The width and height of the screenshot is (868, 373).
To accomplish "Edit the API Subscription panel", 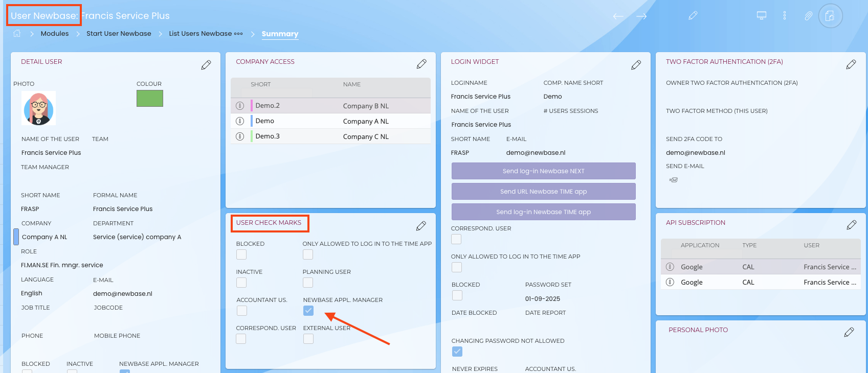I will click(852, 225).
